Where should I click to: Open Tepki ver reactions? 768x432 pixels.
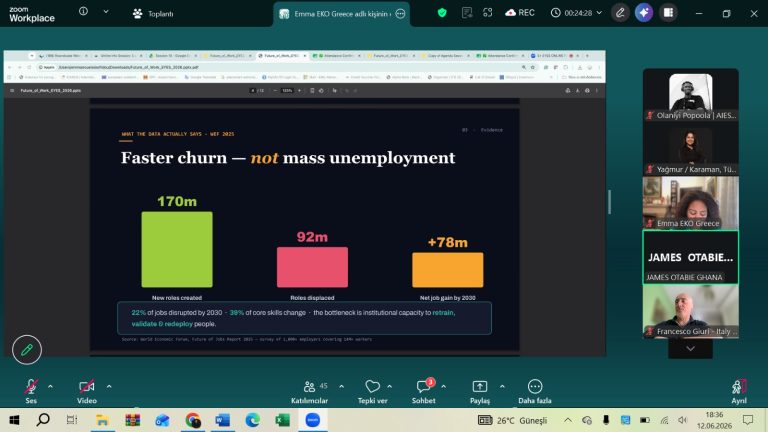pyautogui.click(x=372, y=392)
